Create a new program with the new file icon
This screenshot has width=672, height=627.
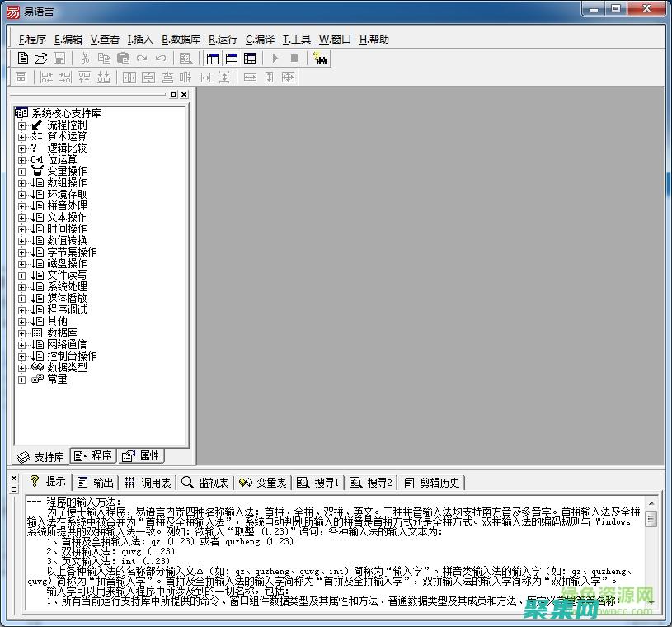[23, 58]
